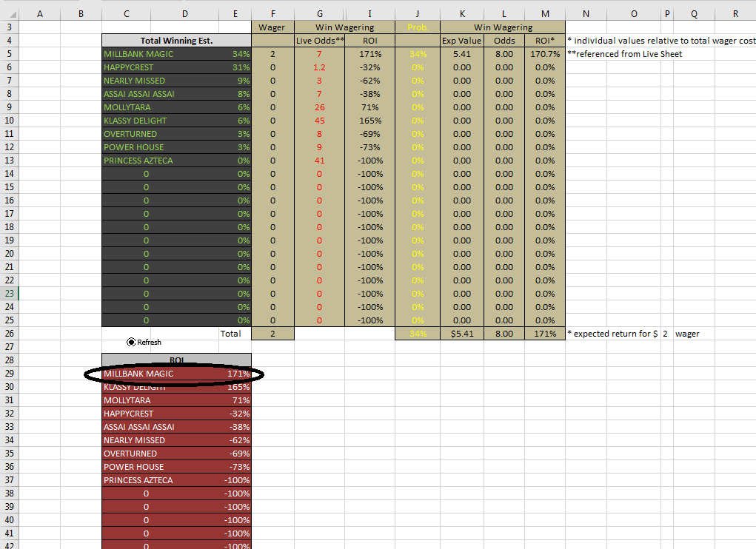Click the "Live Odds**" header cell
This screenshot has width=756, height=549.
[x=319, y=41]
